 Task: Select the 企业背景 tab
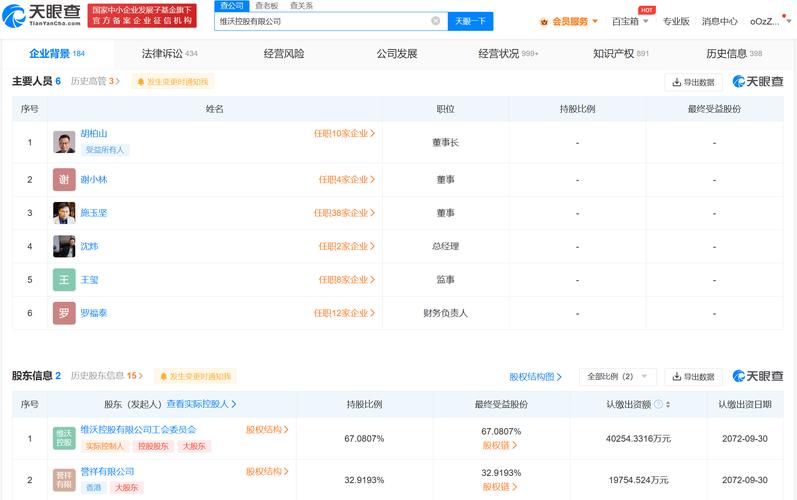57,53
